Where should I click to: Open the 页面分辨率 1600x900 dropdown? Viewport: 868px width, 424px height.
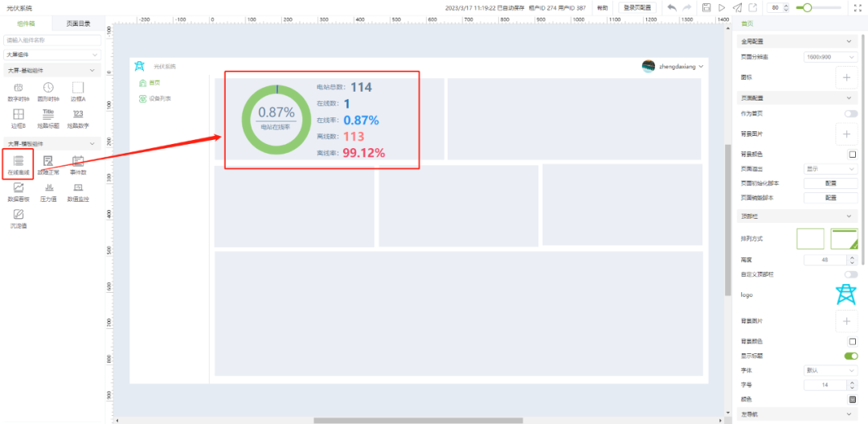point(830,56)
